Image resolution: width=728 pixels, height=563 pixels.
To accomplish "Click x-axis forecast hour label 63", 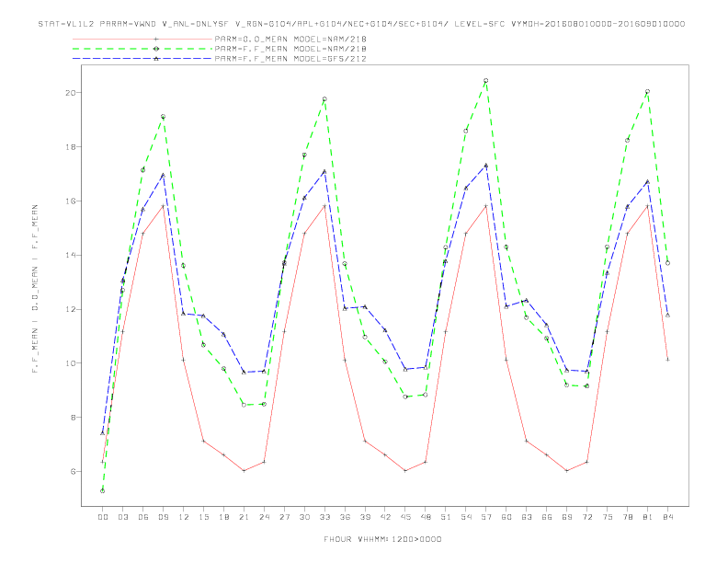I will pyautogui.click(x=527, y=517).
